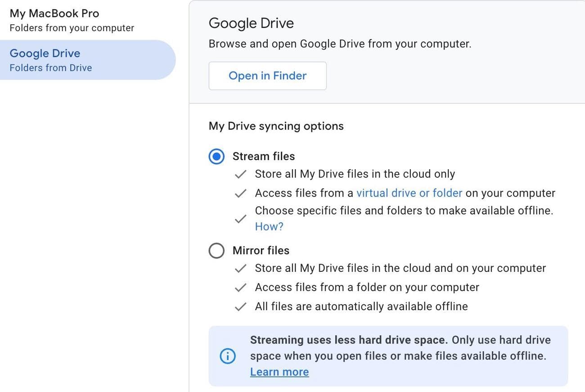Image resolution: width=585 pixels, height=392 pixels.
Task: Open the virtual drive or folder link
Action: click(409, 193)
